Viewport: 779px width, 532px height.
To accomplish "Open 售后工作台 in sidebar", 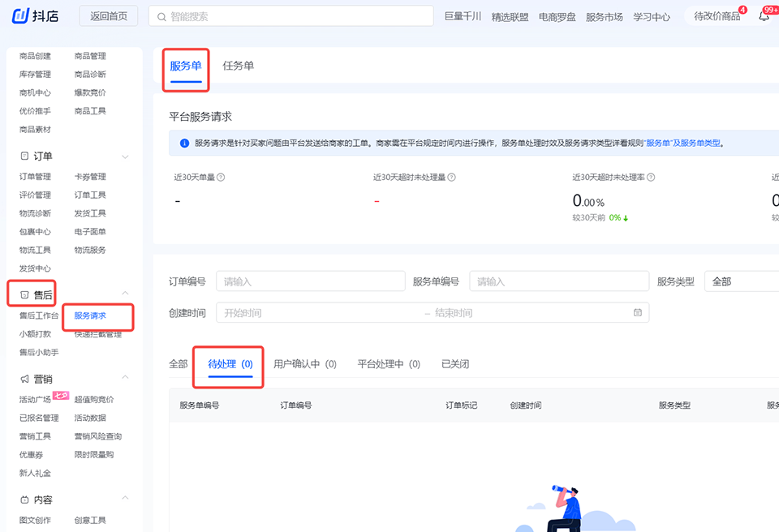I will tap(38, 315).
